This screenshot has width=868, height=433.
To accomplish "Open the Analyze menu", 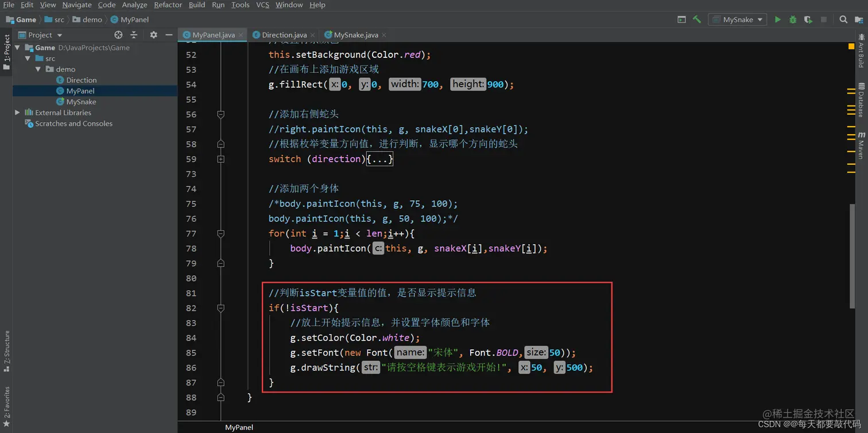I will click(135, 5).
